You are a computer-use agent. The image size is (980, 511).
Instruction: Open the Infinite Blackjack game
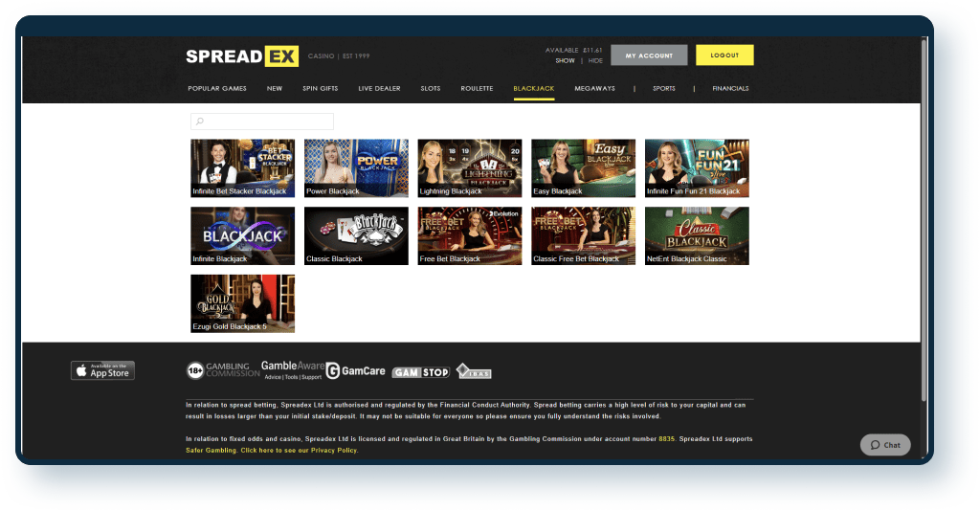coord(242,235)
